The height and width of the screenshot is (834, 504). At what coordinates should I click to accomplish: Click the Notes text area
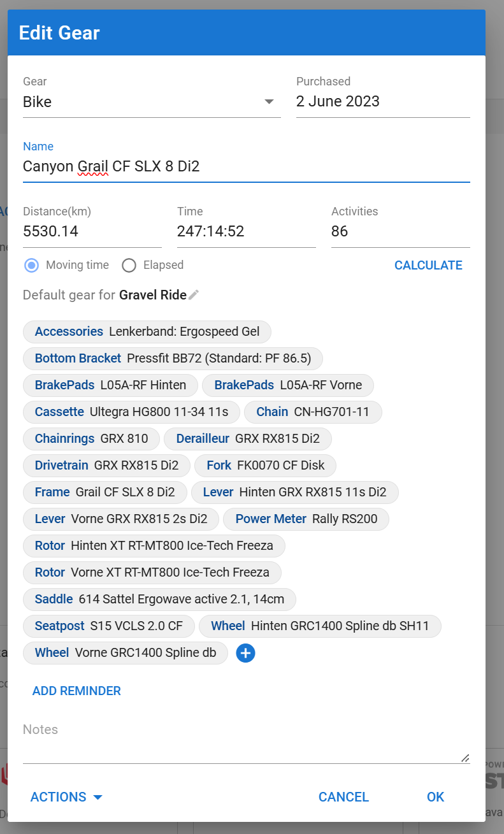pos(246,742)
